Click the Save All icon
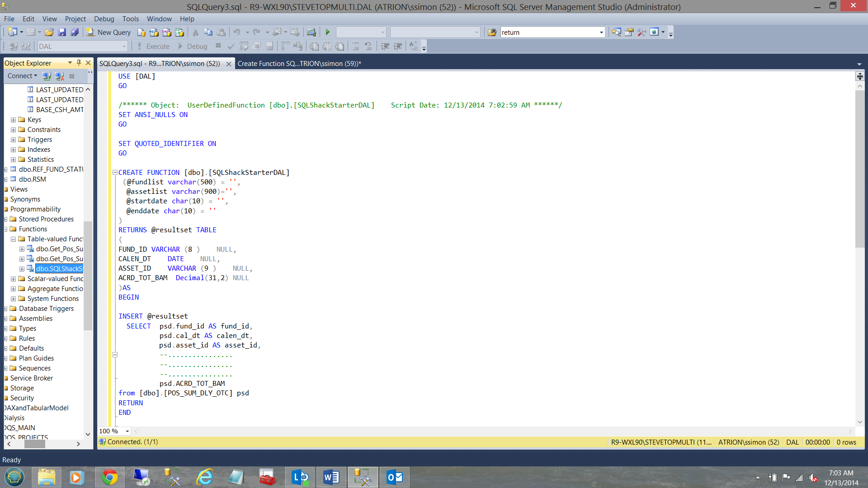The width and height of the screenshot is (868, 488). (x=75, y=32)
